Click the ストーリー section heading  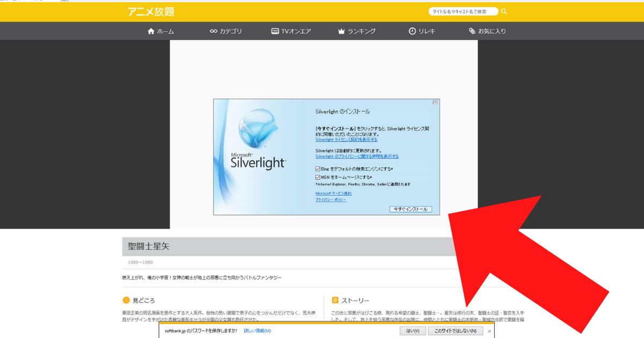coord(355,300)
